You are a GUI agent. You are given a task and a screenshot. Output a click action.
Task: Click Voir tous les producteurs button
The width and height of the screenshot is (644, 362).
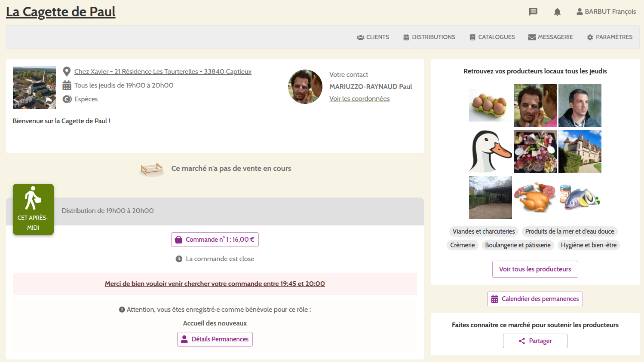[535, 269]
